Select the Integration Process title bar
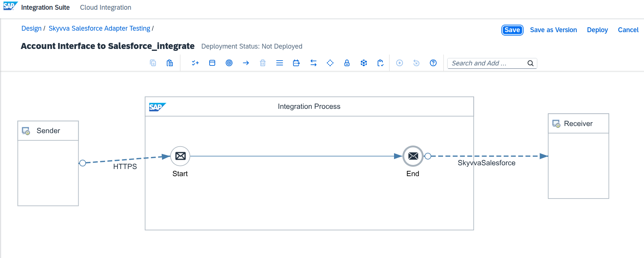 pos(309,107)
